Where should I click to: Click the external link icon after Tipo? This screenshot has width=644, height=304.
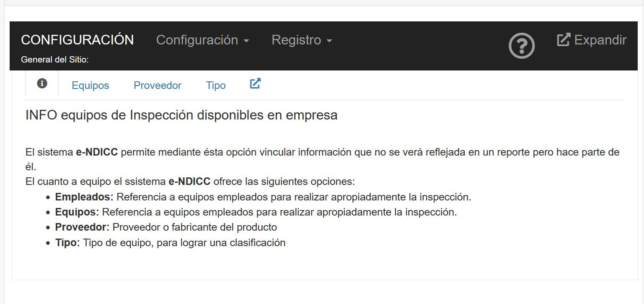255,83
